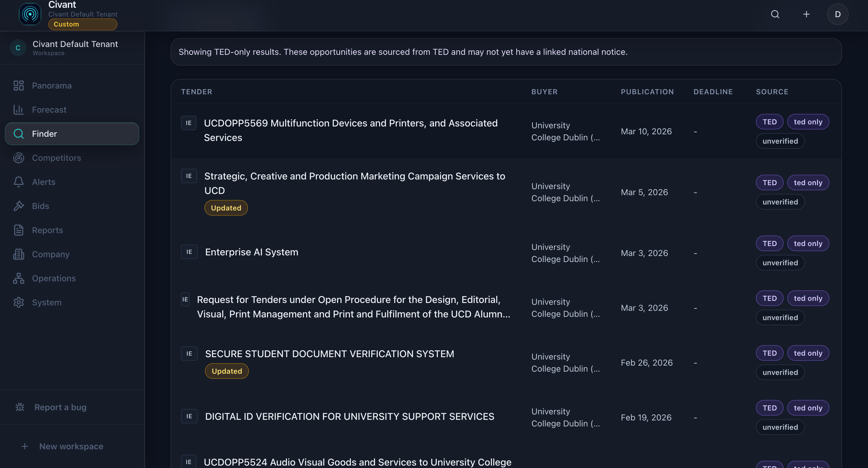Open the Reports section

point(47,230)
